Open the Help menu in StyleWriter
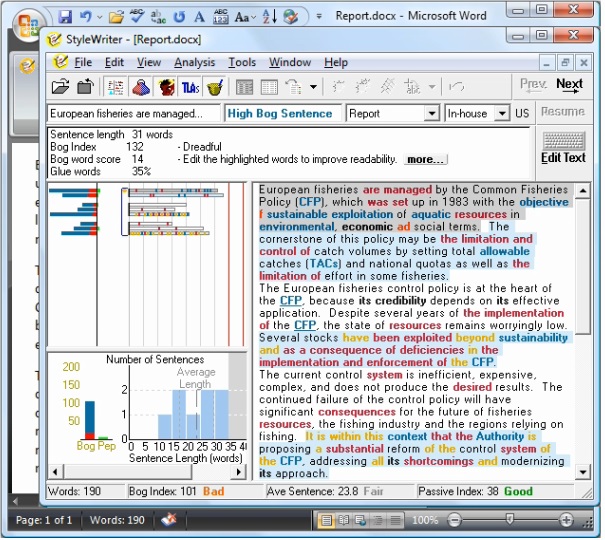 pos(336,62)
